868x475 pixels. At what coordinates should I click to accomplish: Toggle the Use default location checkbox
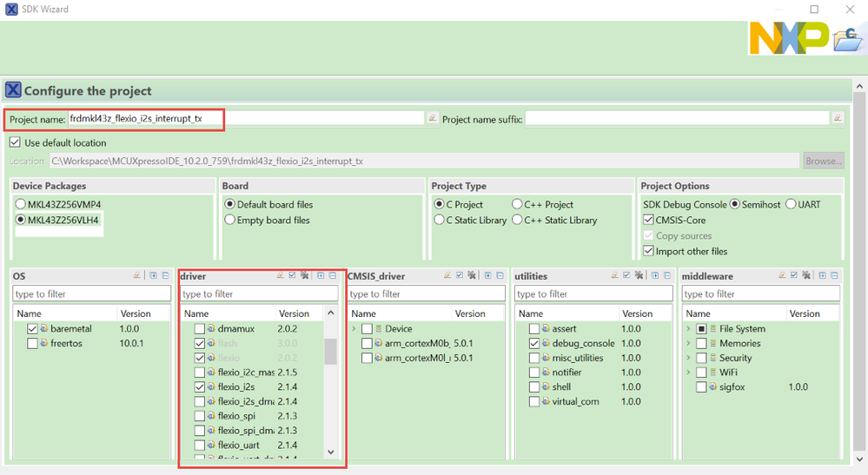point(15,142)
